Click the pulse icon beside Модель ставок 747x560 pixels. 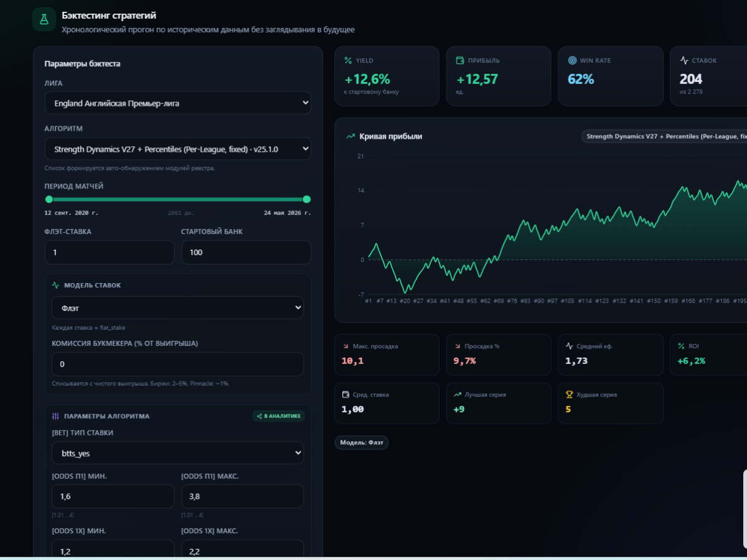pos(56,285)
